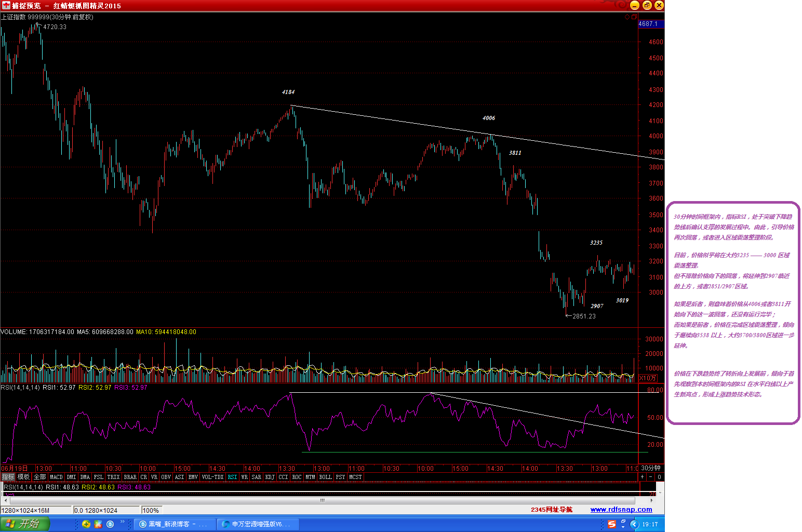Switch to the CR indicator

pyautogui.click(x=144, y=477)
